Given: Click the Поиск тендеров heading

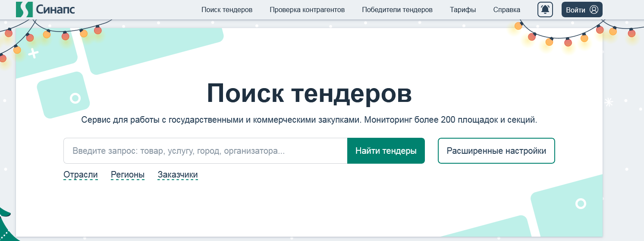Looking at the screenshot, I should pos(309,92).
